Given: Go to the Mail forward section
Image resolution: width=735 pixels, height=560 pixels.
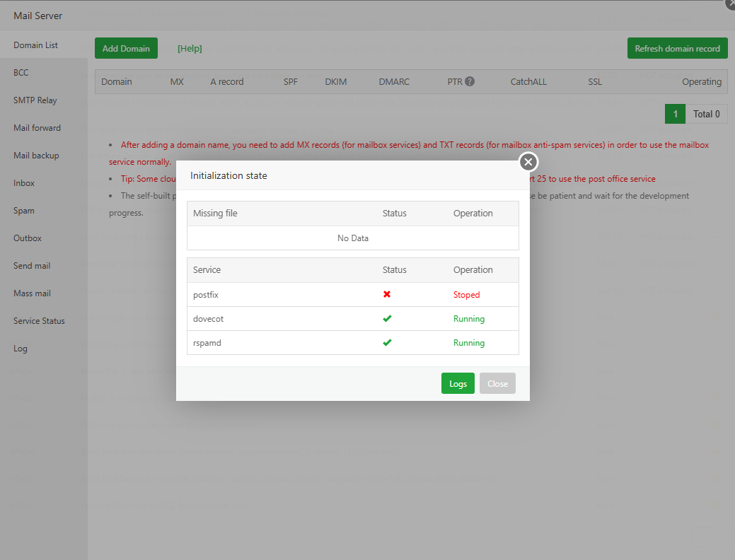Looking at the screenshot, I should point(37,128).
